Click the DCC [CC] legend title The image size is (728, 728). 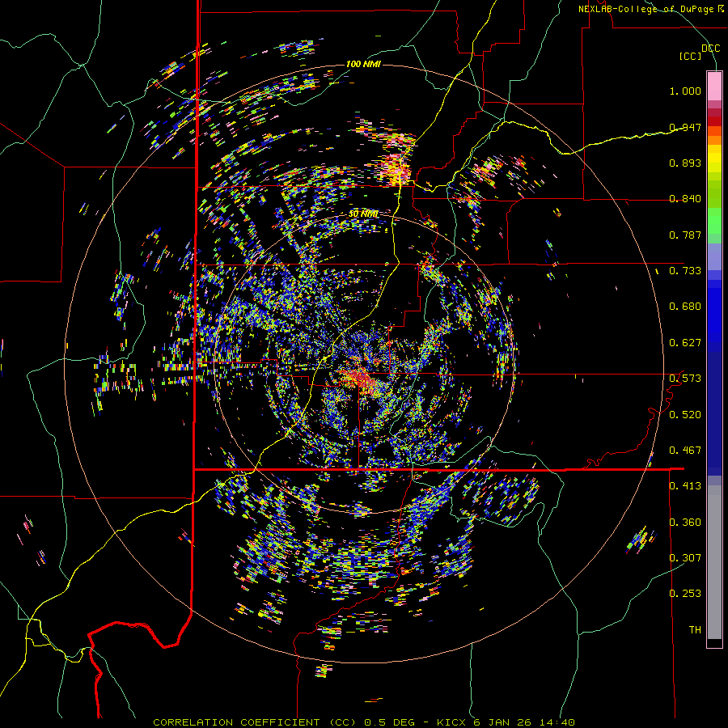[700, 52]
